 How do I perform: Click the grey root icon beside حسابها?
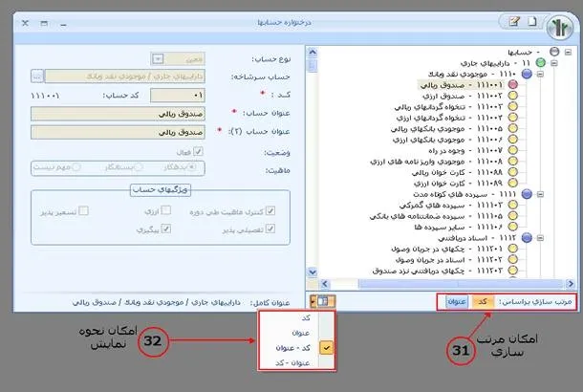coord(554,52)
